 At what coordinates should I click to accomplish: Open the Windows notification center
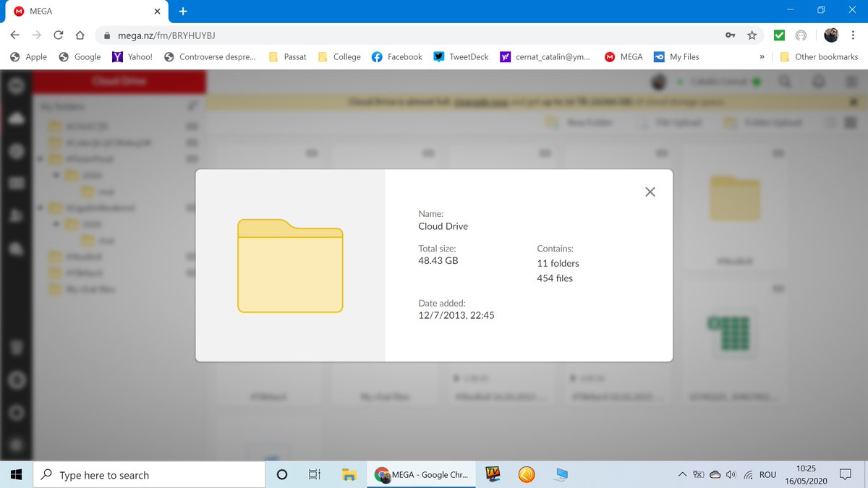tap(845, 474)
